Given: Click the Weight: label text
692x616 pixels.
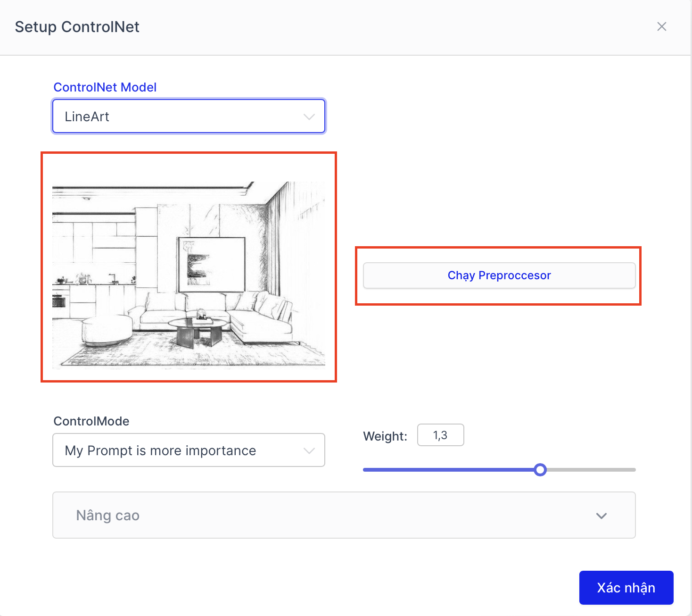Looking at the screenshot, I should (385, 436).
